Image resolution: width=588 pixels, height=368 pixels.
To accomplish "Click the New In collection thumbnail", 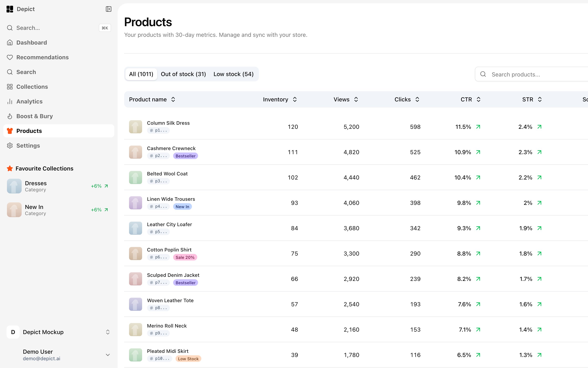I will pos(14,210).
